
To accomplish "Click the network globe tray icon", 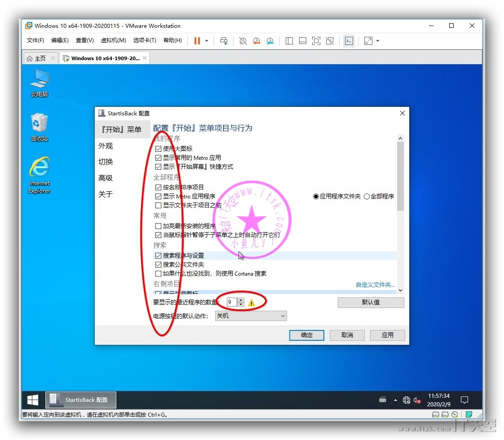I will tap(406, 400).
